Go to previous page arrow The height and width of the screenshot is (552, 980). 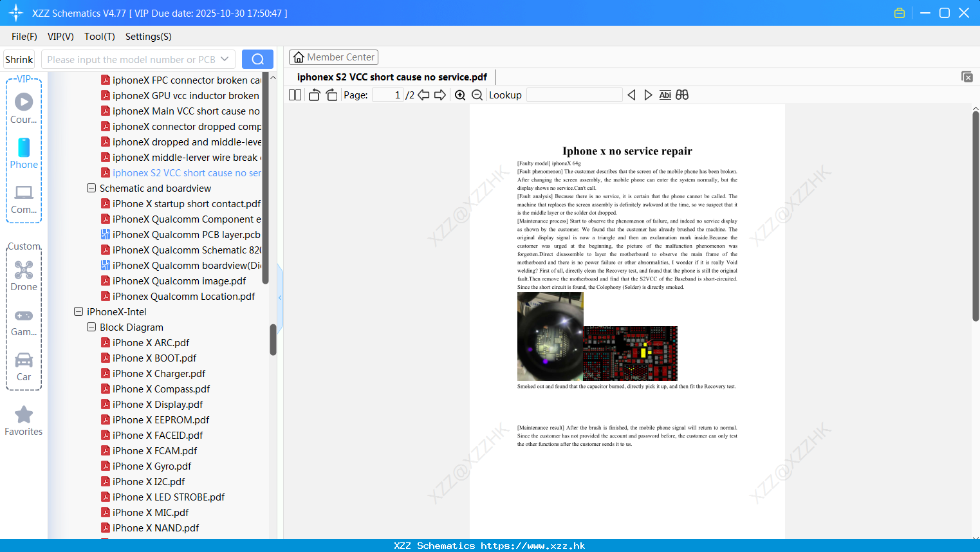tap(423, 95)
